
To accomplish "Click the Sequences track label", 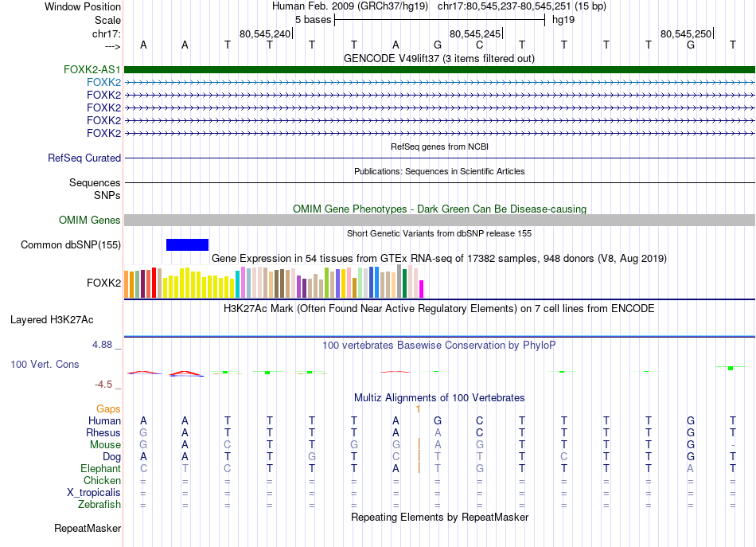I will tap(95, 182).
